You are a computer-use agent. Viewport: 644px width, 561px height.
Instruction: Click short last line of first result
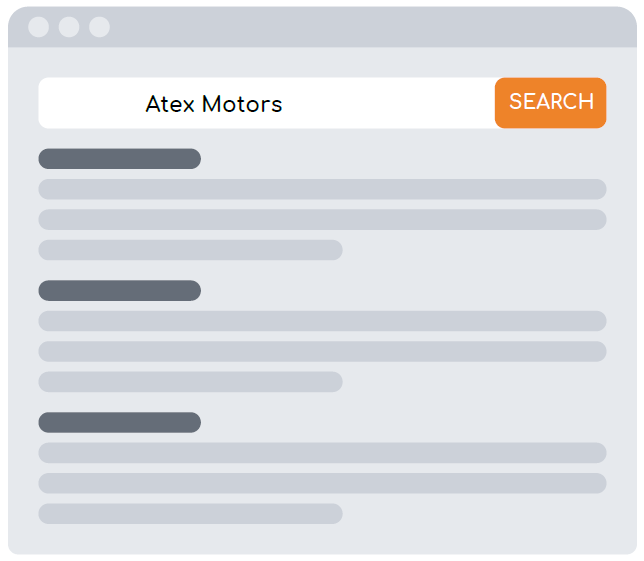click(x=190, y=250)
